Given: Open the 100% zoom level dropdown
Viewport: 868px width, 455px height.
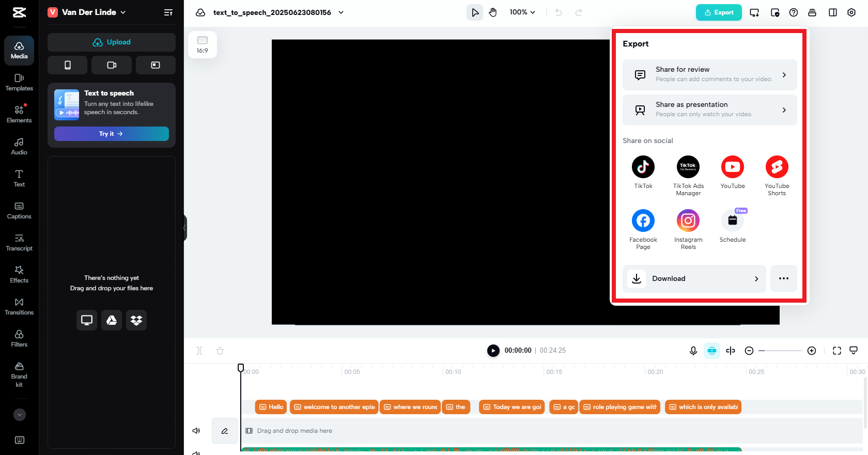Looking at the screenshot, I should tap(522, 12).
